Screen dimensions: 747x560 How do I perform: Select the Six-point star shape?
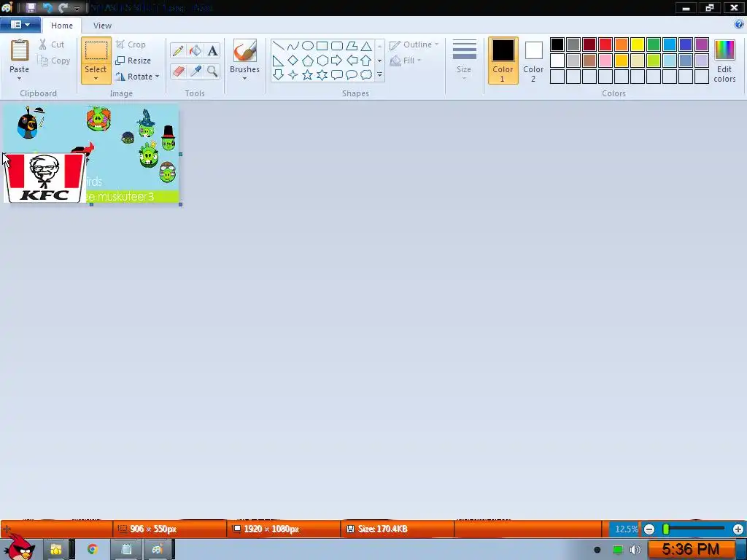[322, 75]
